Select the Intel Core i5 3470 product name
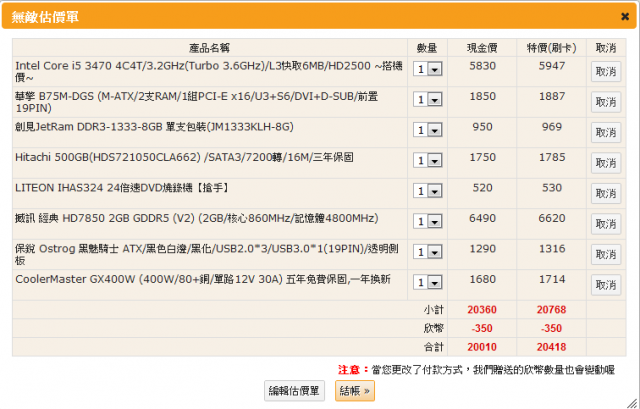Screen dimensions: 640x409 click(209, 71)
